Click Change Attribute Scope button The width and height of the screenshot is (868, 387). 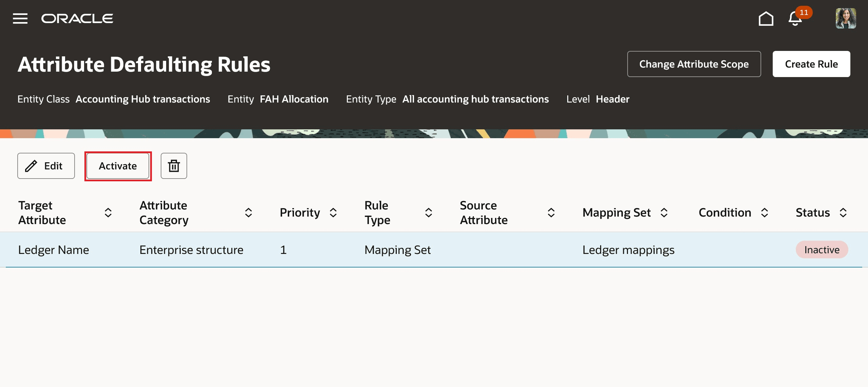(694, 64)
